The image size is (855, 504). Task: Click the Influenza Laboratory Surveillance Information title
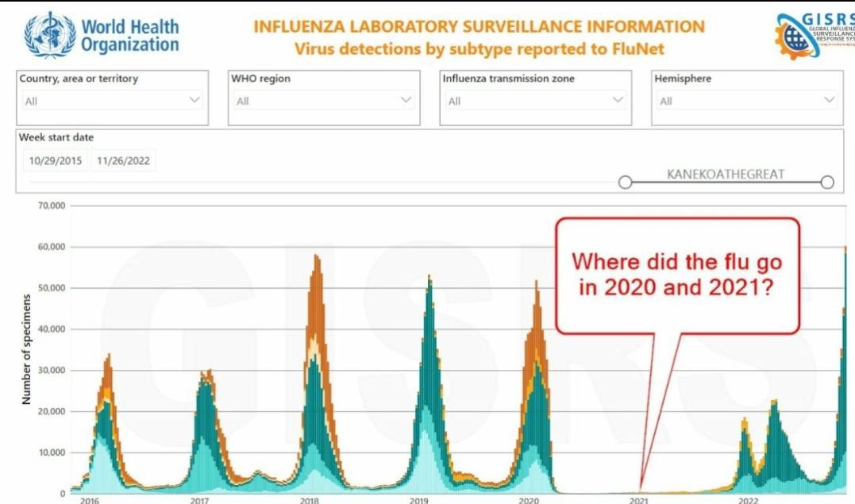(479, 26)
